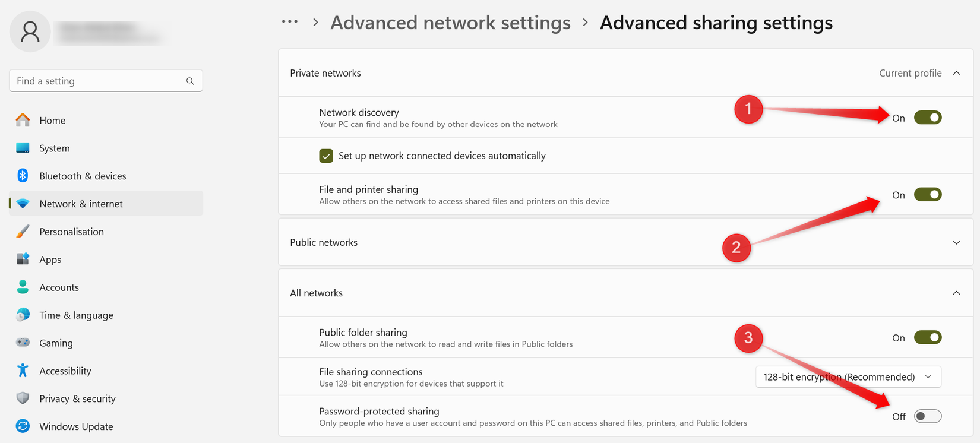Click the Accounts person icon
The width and height of the screenshot is (980, 443).
tap(23, 287)
